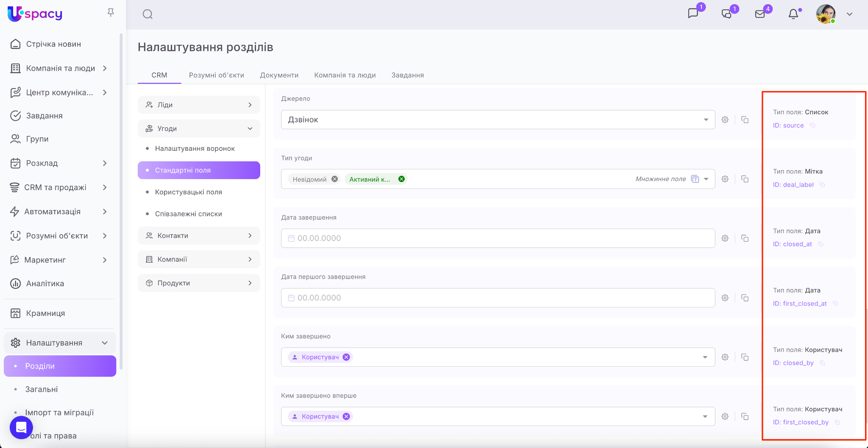Click the Дата завершення date field

498,238
